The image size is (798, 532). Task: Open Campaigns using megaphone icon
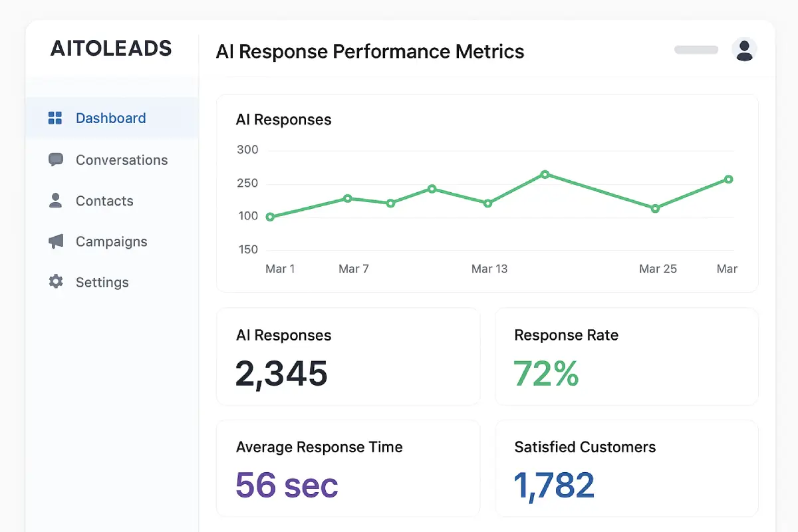coord(55,241)
